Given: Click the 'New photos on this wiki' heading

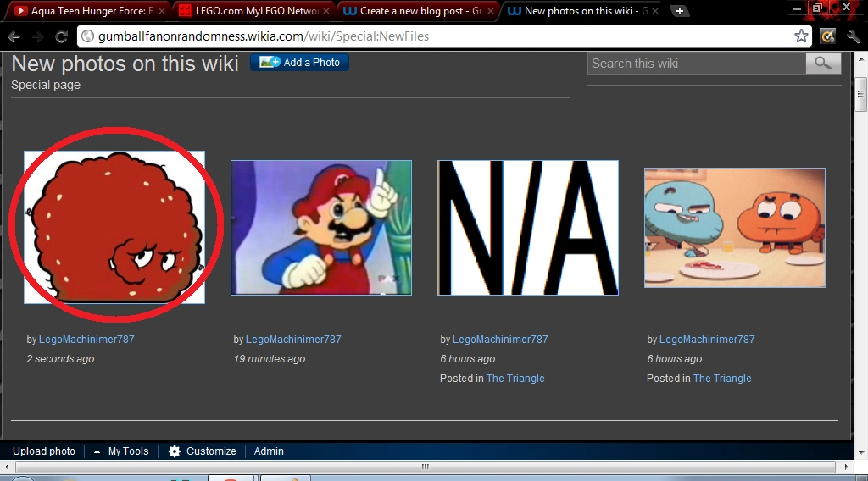Looking at the screenshot, I should pos(125,64).
